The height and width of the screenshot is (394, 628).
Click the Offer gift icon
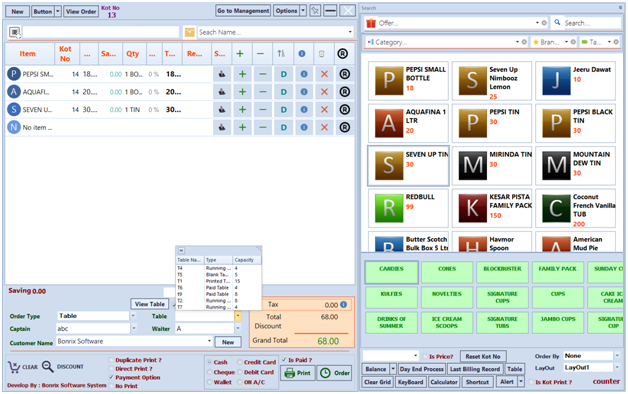(371, 23)
